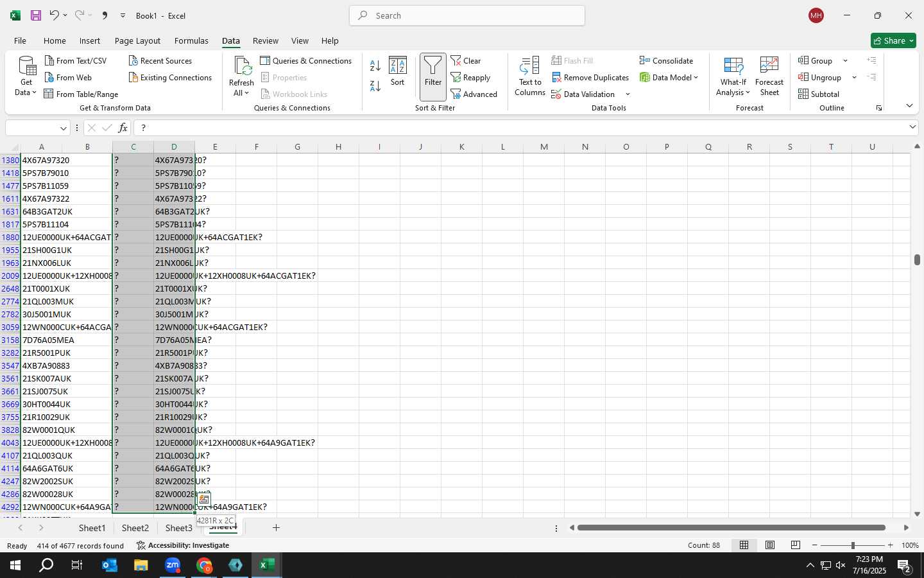The height and width of the screenshot is (578, 924).
Task: Open the Data Model dropdown
Action: pos(669,77)
